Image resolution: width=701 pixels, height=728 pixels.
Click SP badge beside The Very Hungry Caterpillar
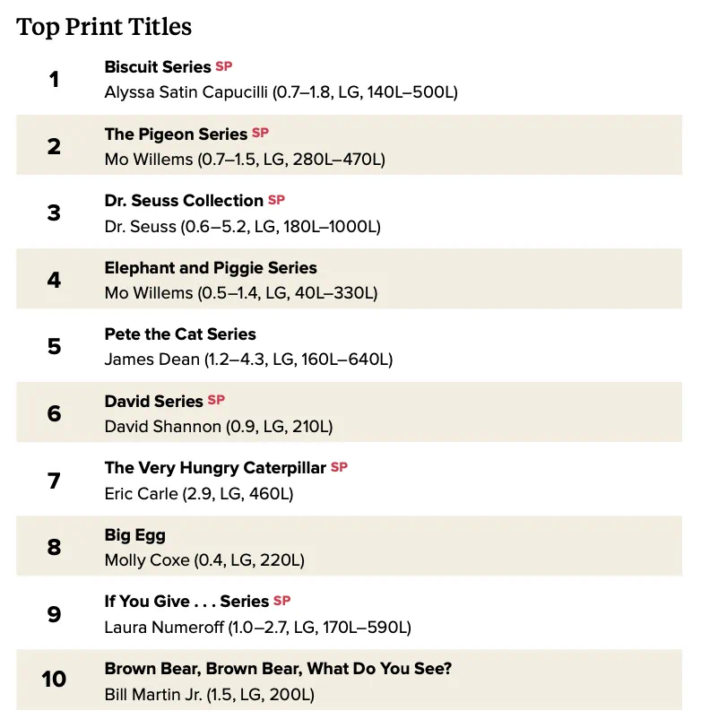(x=339, y=467)
